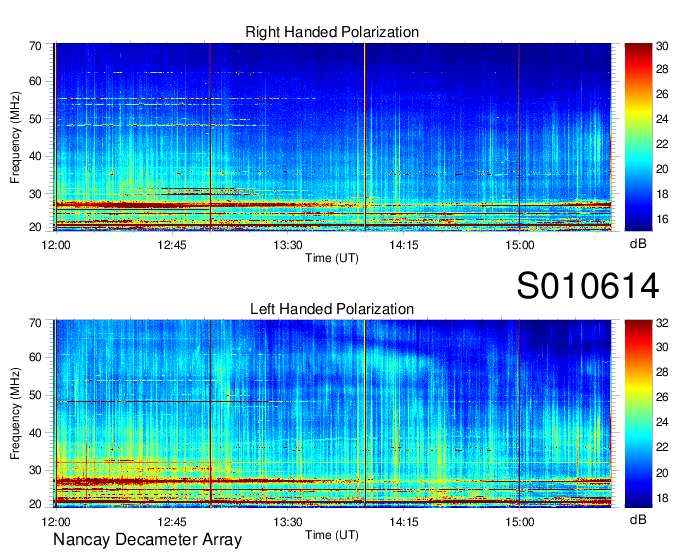Click the 12:45 tick under Right Handed plot

tap(172, 245)
